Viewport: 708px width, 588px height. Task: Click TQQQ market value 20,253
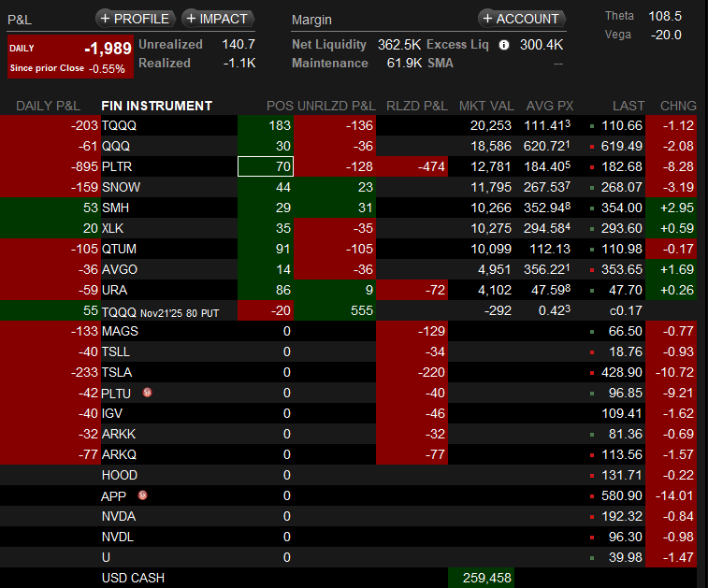coord(491,125)
